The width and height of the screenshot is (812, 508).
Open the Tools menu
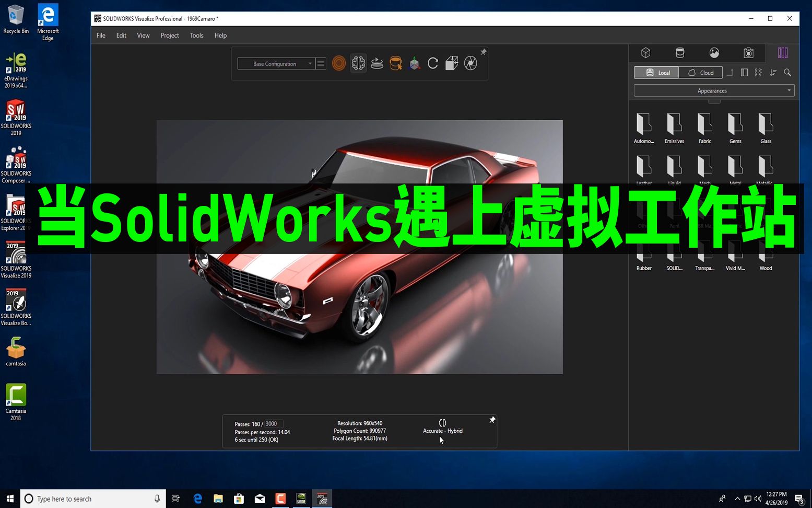click(x=196, y=36)
